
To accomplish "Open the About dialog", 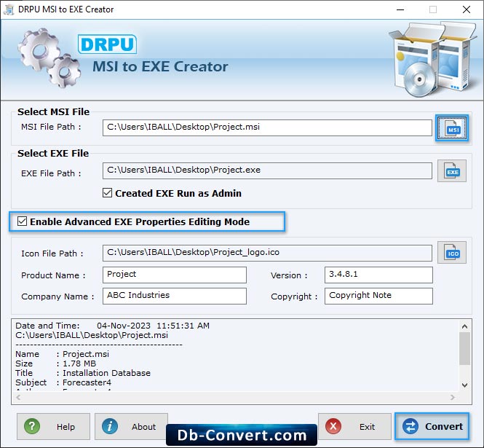I will point(131,426).
